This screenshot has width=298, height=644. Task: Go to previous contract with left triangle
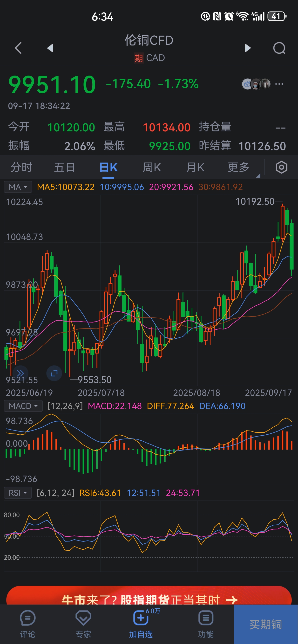tap(50, 48)
